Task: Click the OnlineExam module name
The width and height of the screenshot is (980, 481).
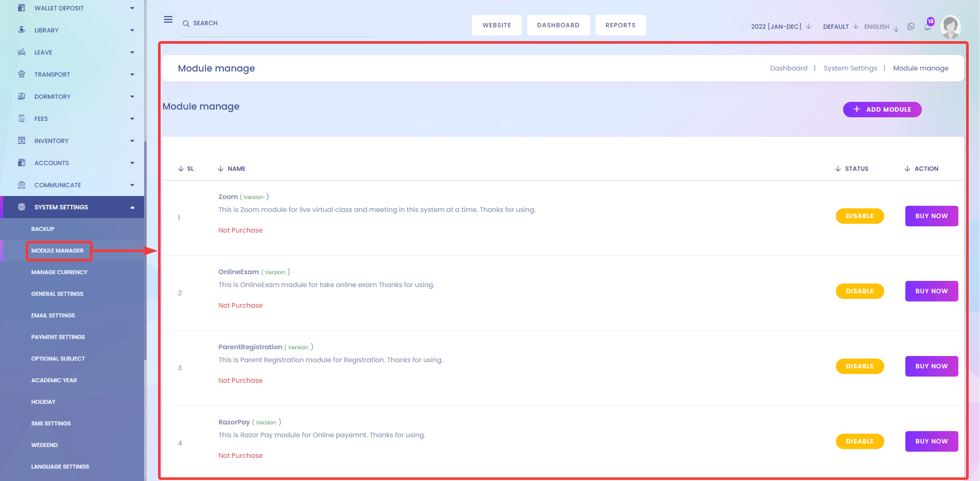Action: (239, 272)
